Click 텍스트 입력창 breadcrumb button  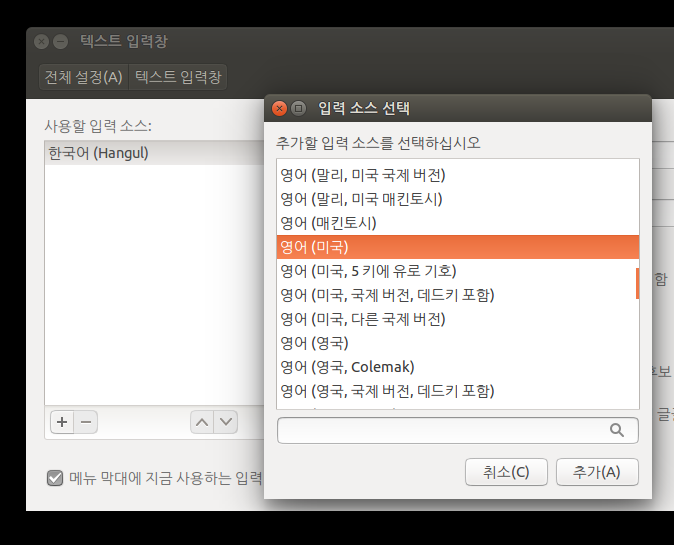[x=178, y=77]
